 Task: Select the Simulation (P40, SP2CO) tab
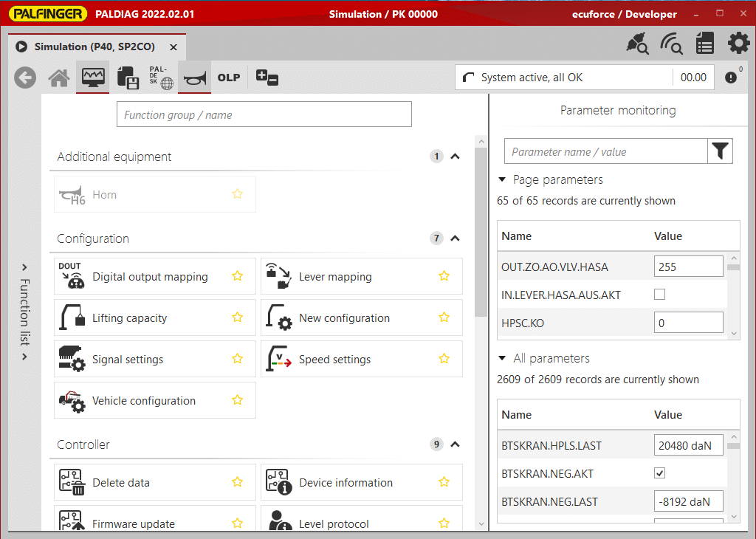click(x=94, y=47)
